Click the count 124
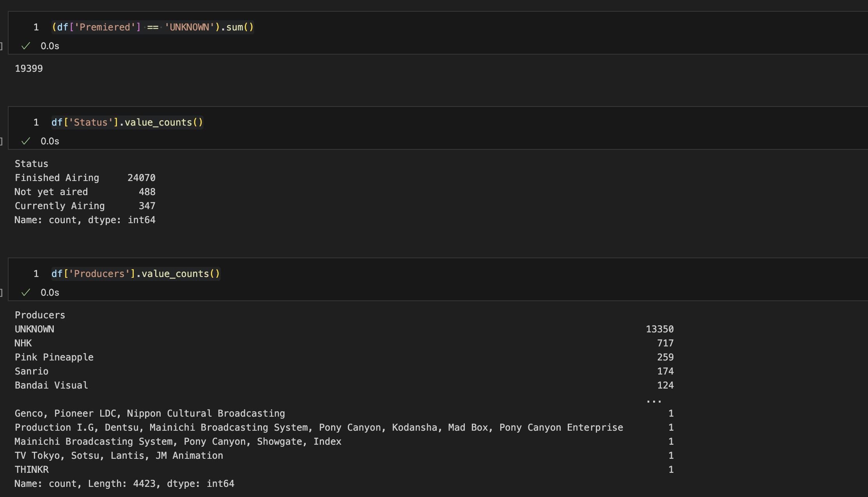Image resolution: width=868 pixels, height=497 pixels. tap(665, 385)
